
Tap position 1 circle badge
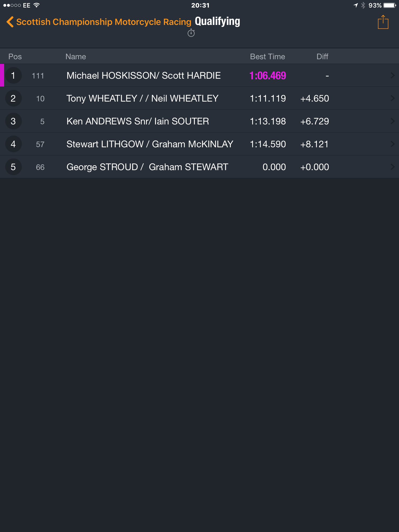click(x=13, y=75)
